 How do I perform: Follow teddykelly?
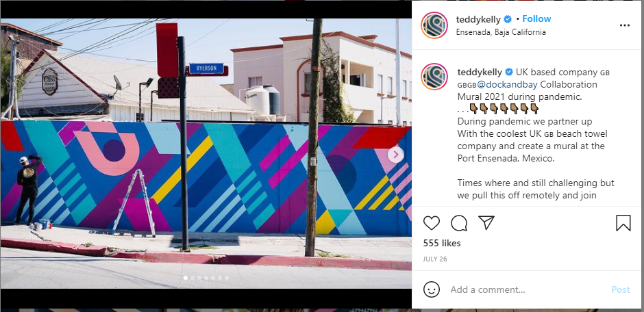pyautogui.click(x=536, y=19)
